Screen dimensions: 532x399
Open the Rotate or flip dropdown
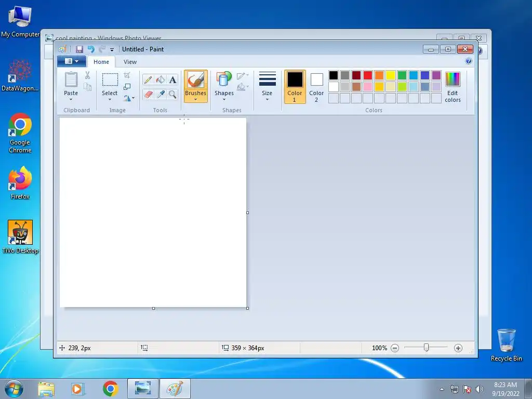pyautogui.click(x=129, y=98)
